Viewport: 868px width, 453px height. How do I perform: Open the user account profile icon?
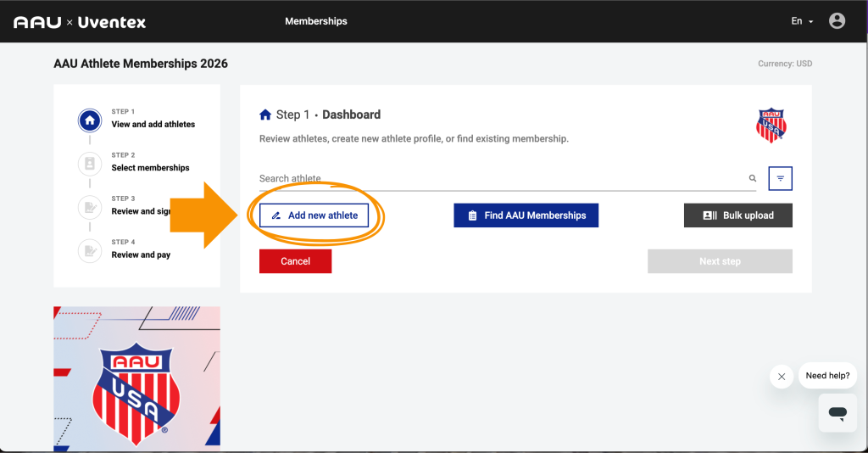pos(837,21)
